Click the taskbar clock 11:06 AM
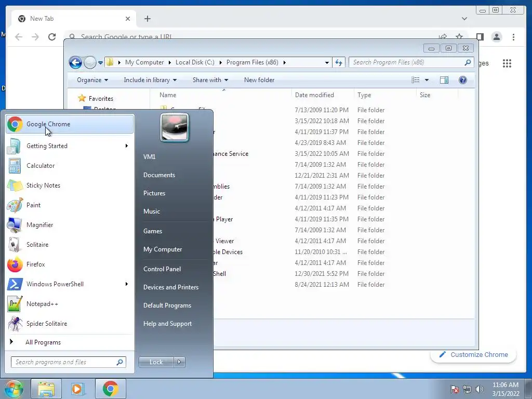 pos(506,385)
